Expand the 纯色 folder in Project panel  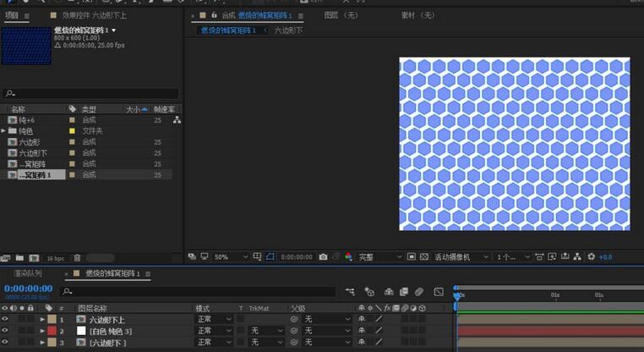pyautogui.click(x=3, y=131)
